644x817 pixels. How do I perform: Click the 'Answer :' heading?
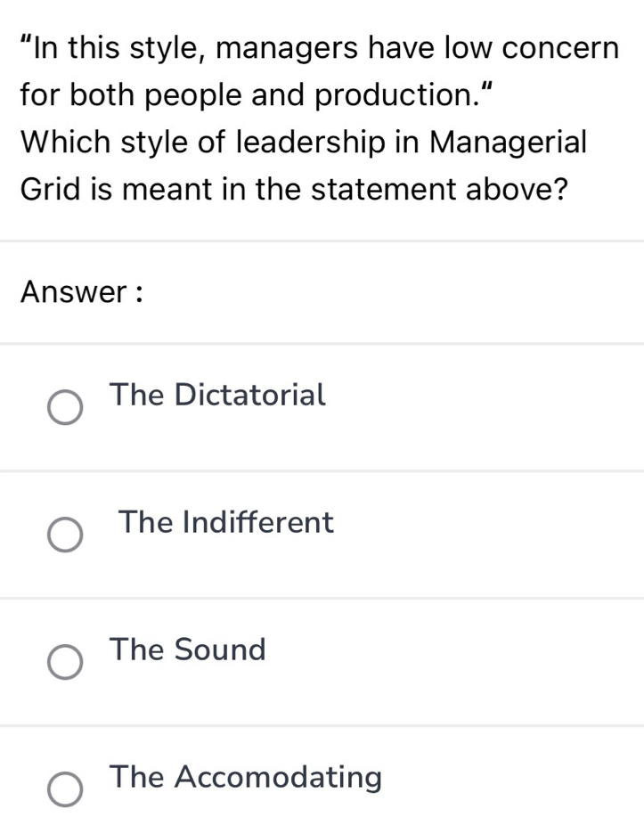coord(81,291)
